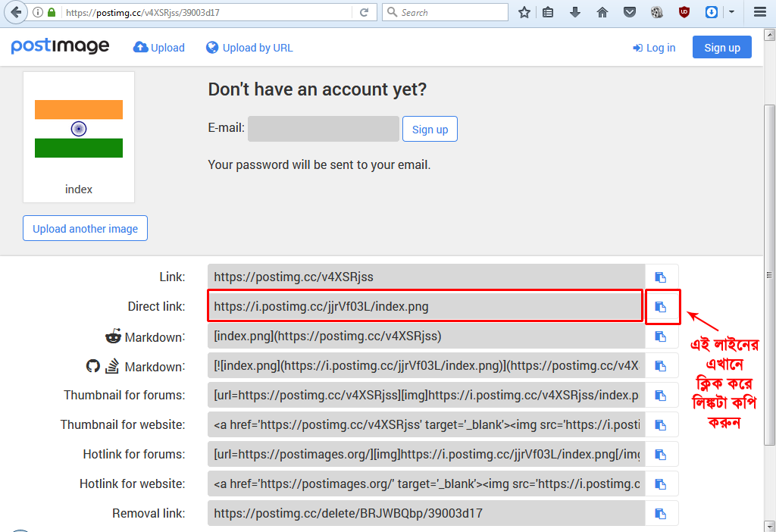Click the uBlock Origin shield icon
This screenshot has height=532, width=776.
(x=684, y=12)
